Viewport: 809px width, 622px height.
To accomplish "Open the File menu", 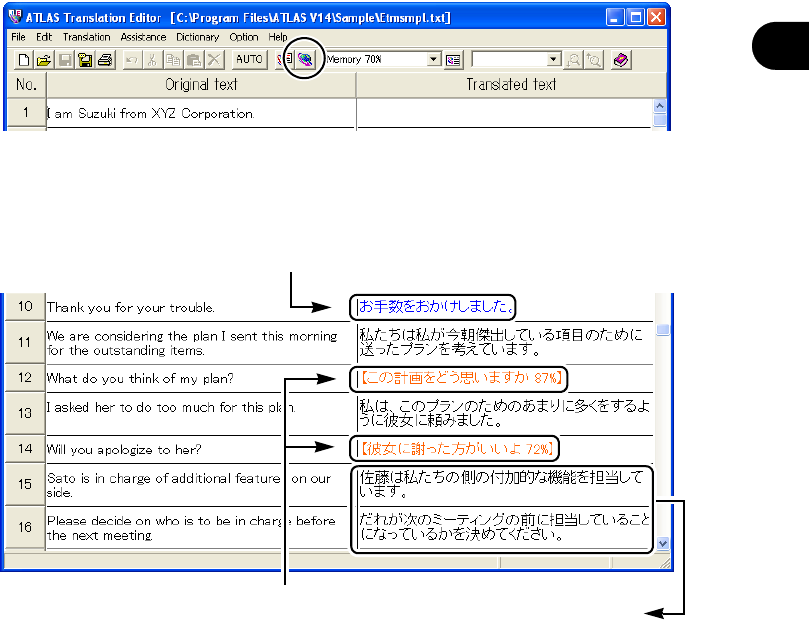I will 18,37.
